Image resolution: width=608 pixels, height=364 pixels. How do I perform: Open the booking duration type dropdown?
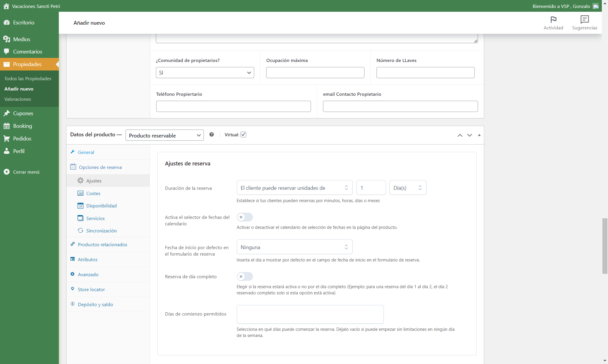click(294, 188)
